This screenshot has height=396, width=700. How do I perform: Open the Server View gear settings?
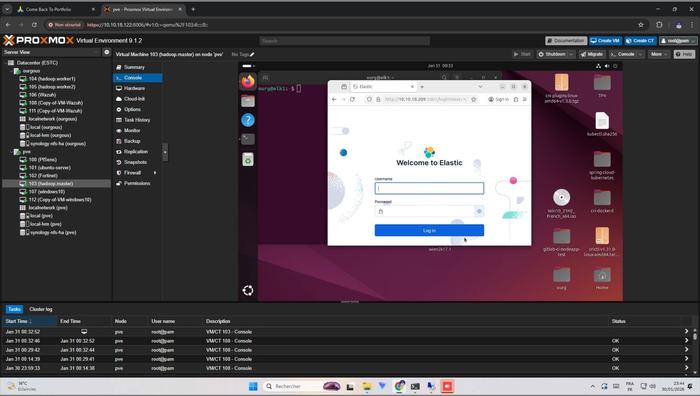(x=107, y=52)
